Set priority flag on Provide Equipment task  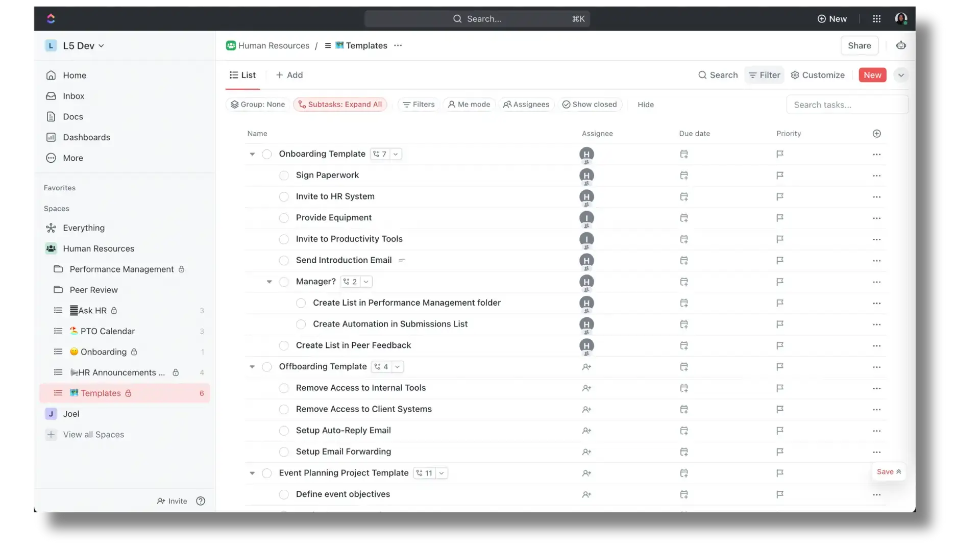tap(779, 218)
